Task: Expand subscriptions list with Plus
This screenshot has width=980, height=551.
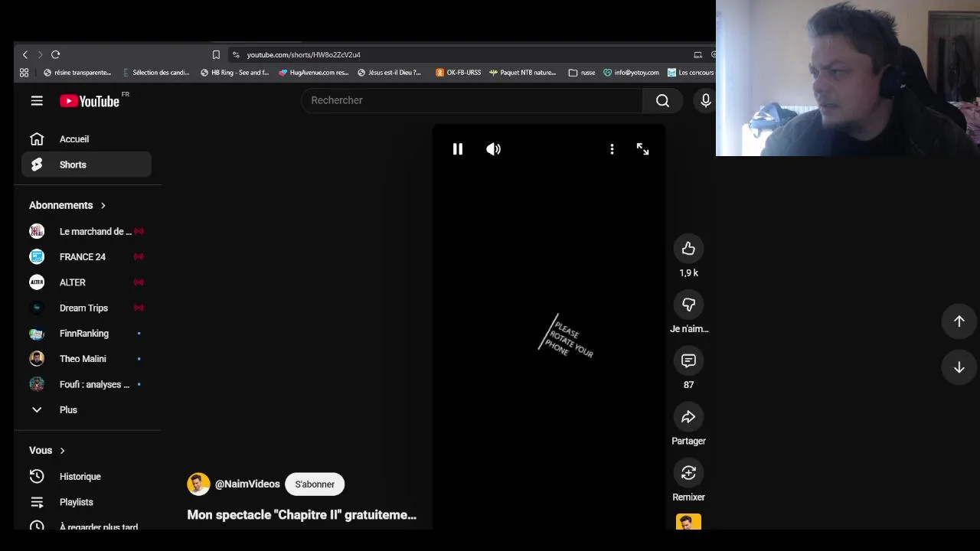Action: (x=87, y=410)
